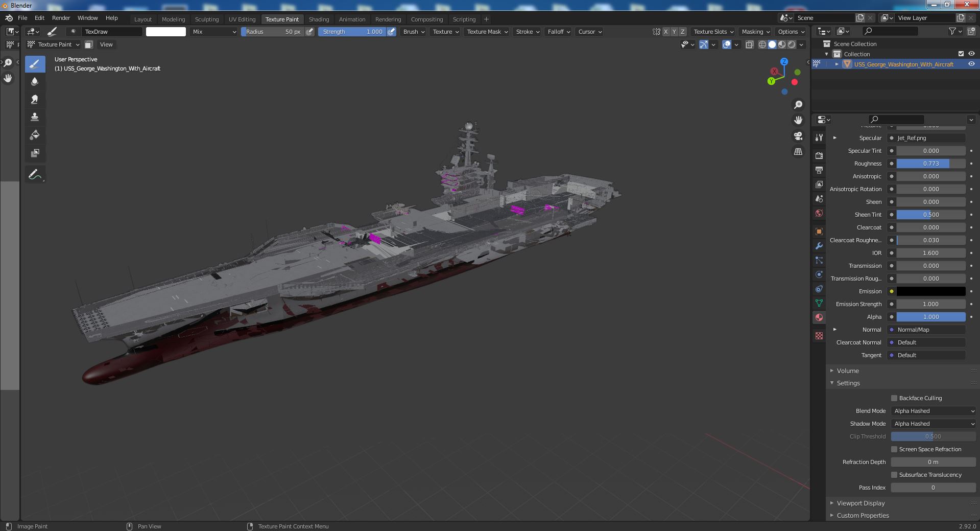Open the Blend Mode dropdown
980x531 pixels.
[x=934, y=411]
